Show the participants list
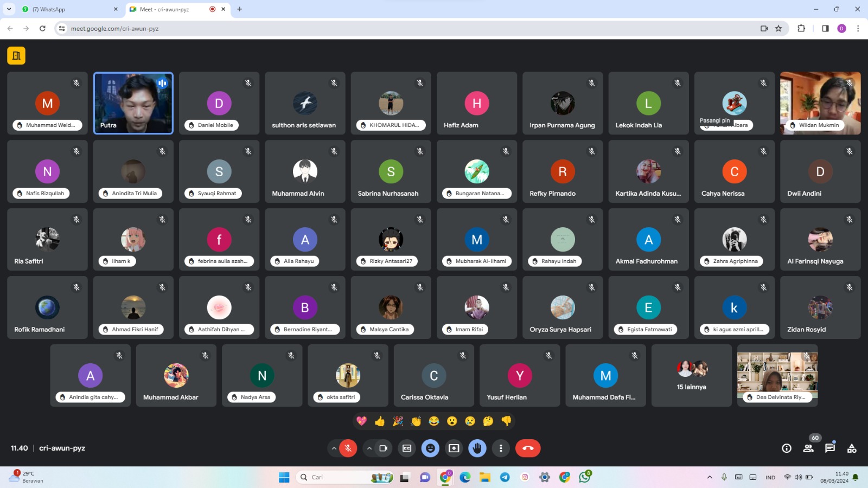The height and width of the screenshot is (488, 868). 808,448
